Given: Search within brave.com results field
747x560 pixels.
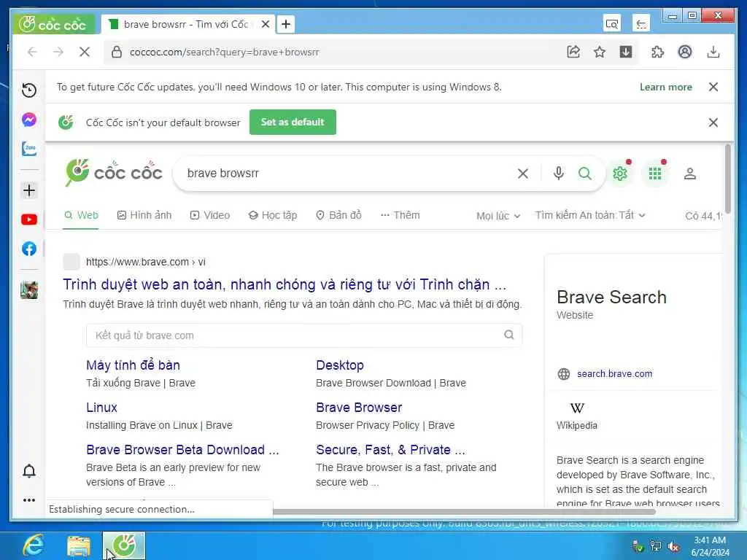Looking at the screenshot, I should coord(304,335).
